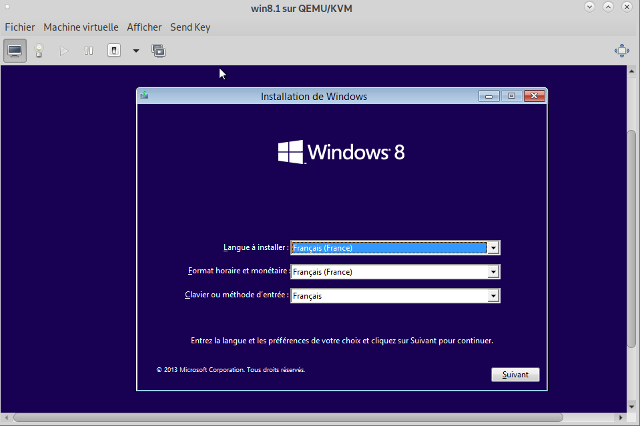Click the vertical scrollbar up arrow

[x=631, y=71]
